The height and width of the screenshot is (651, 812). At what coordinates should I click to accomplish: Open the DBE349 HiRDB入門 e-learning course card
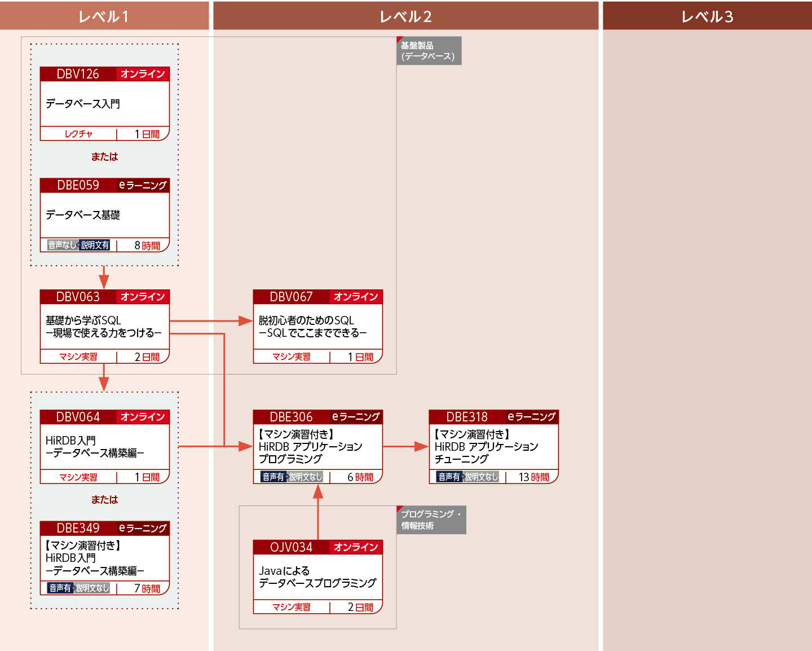[104, 558]
